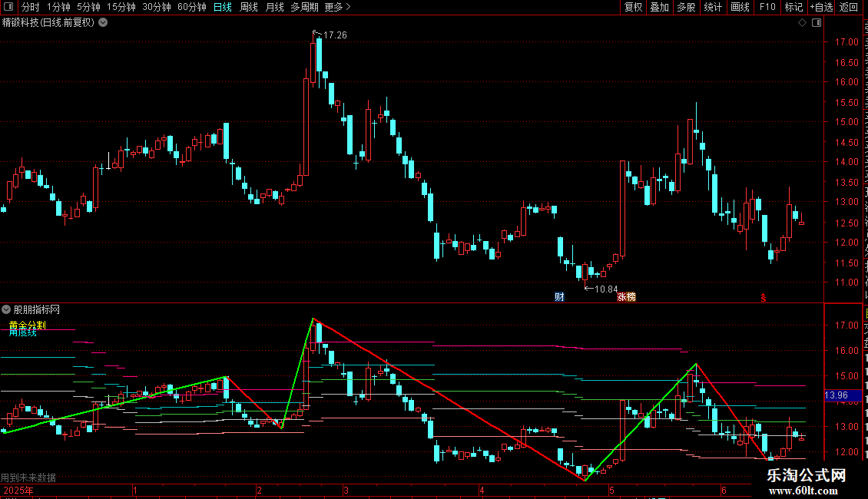Open the 标记 marking tool
The width and height of the screenshot is (868, 499).
click(793, 7)
